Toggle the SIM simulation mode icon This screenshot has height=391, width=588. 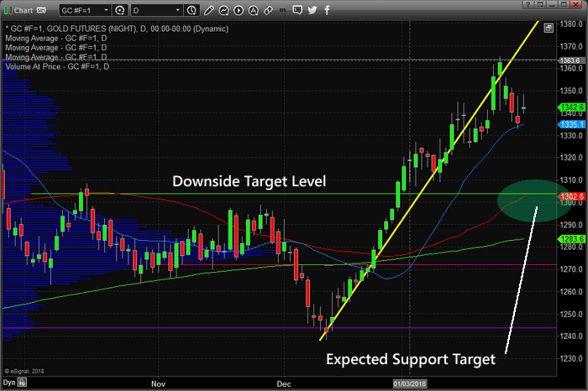tap(41, 10)
